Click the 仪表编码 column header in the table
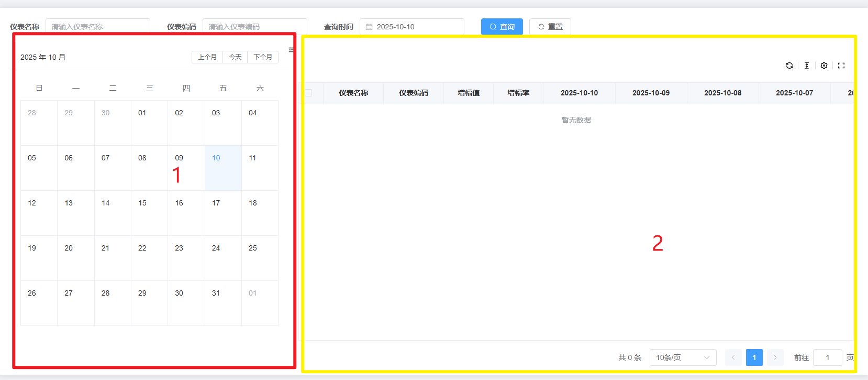The height and width of the screenshot is (380, 868). 414,93
